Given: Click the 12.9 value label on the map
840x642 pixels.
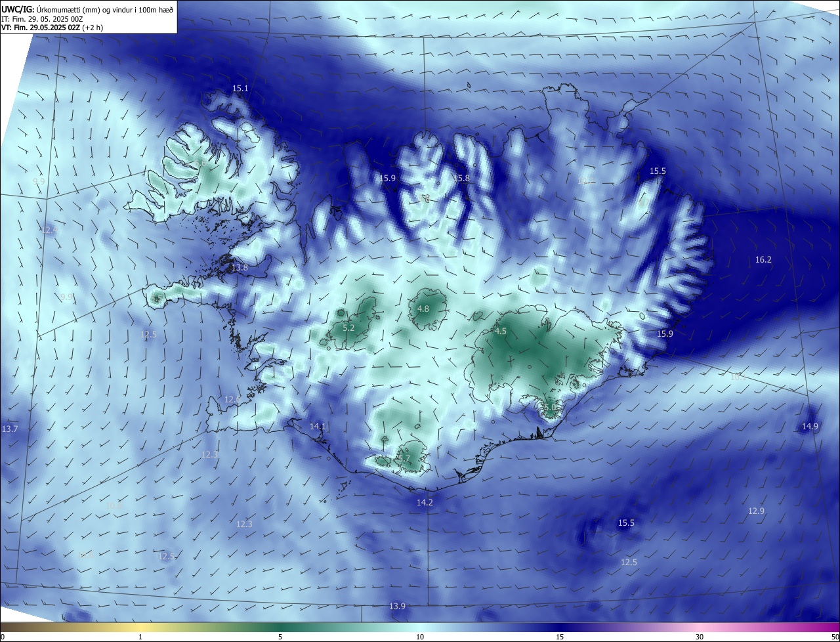Looking at the screenshot, I should pyautogui.click(x=756, y=511).
